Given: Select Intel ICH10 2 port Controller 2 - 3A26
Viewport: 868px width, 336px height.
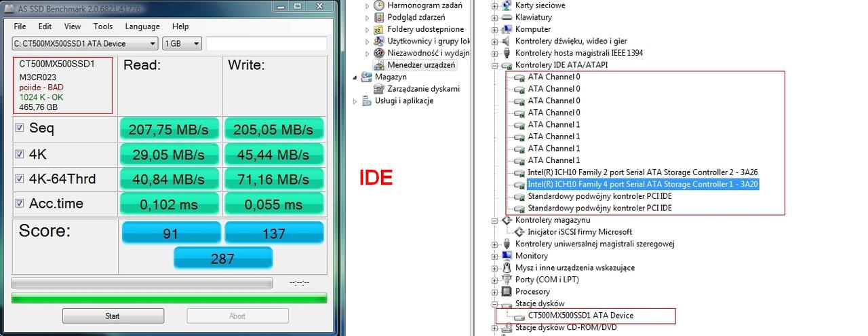Looking at the screenshot, I should pyautogui.click(x=643, y=172).
